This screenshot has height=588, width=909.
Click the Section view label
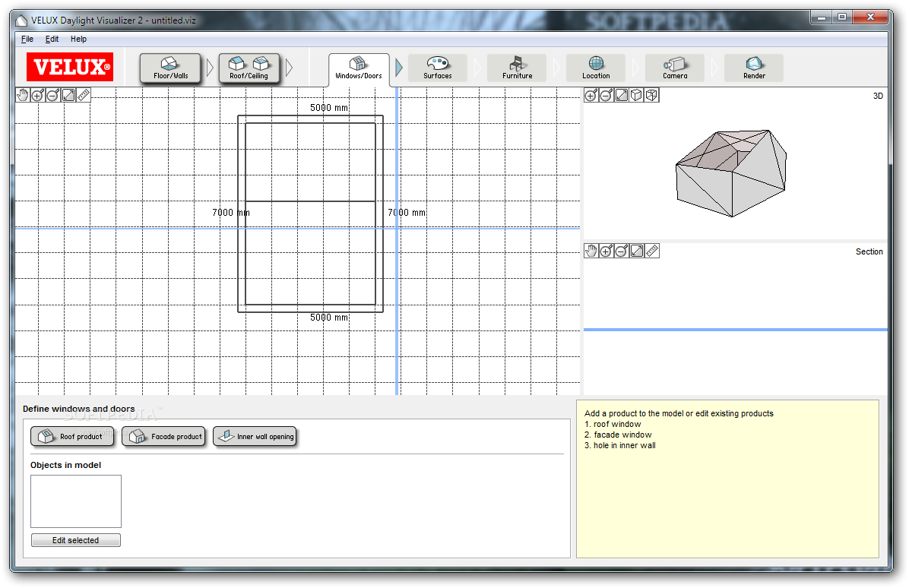(869, 251)
